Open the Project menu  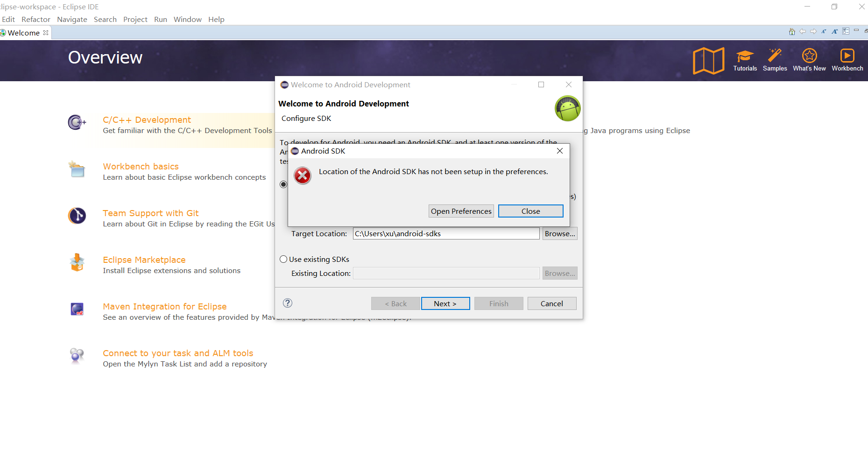tap(135, 19)
